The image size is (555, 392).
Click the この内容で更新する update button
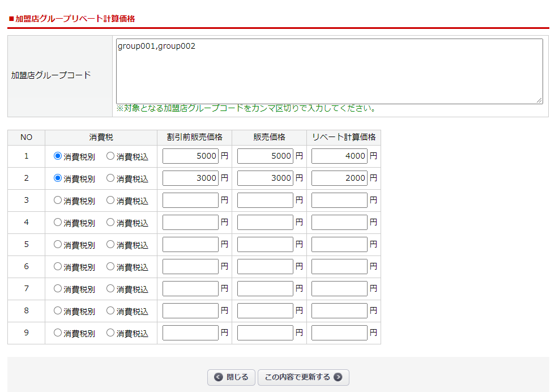click(303, 377)
